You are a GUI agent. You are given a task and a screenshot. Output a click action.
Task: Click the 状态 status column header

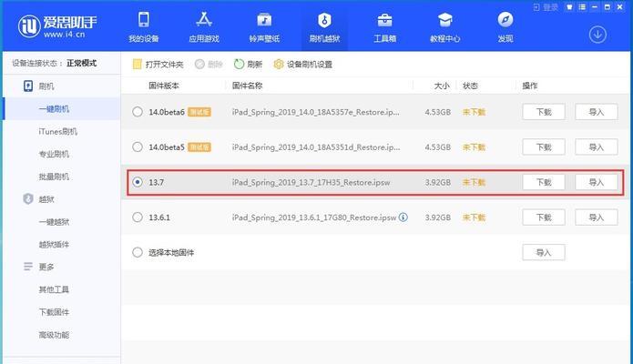coord(470,86)
